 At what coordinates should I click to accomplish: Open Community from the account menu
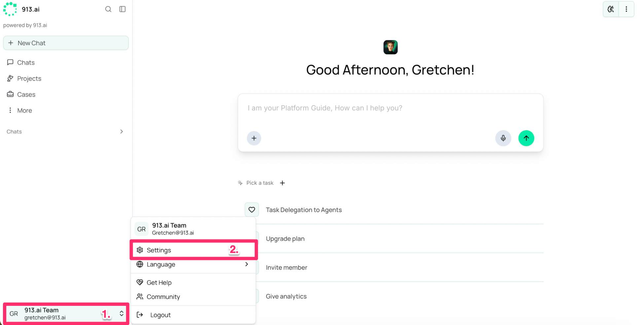(x=193, y=297)
